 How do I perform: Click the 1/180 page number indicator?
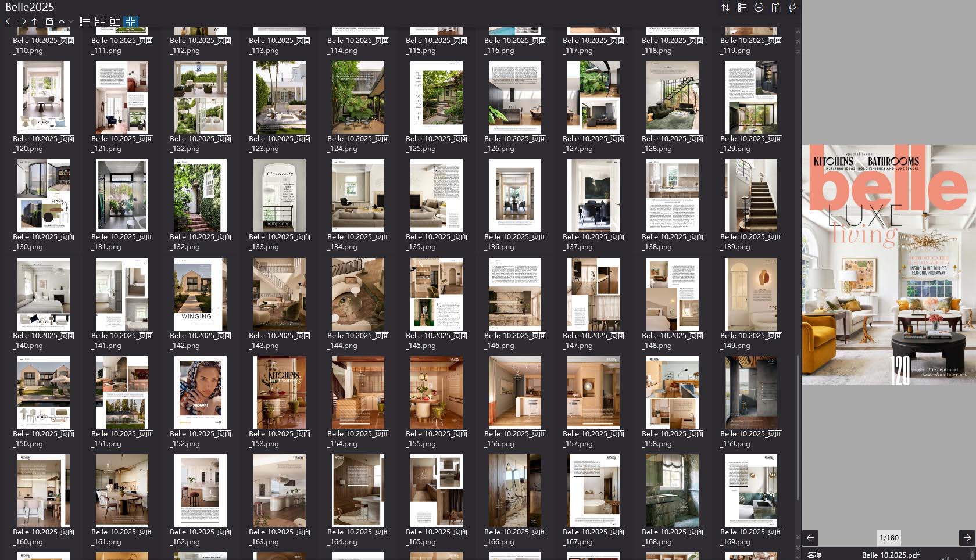889,538
